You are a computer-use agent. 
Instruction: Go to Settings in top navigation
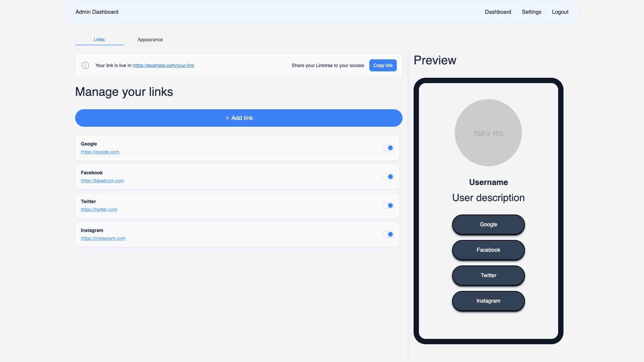[x=531, y=12]
